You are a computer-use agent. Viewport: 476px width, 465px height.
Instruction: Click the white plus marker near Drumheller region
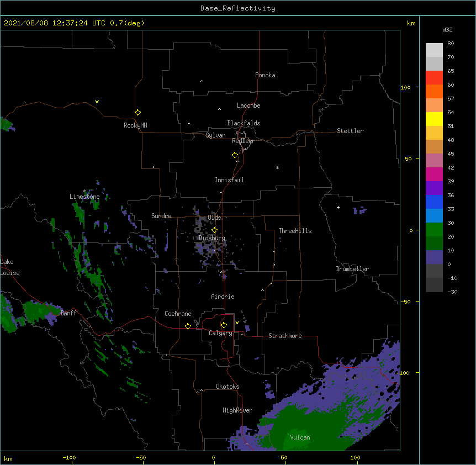(338, 207)
